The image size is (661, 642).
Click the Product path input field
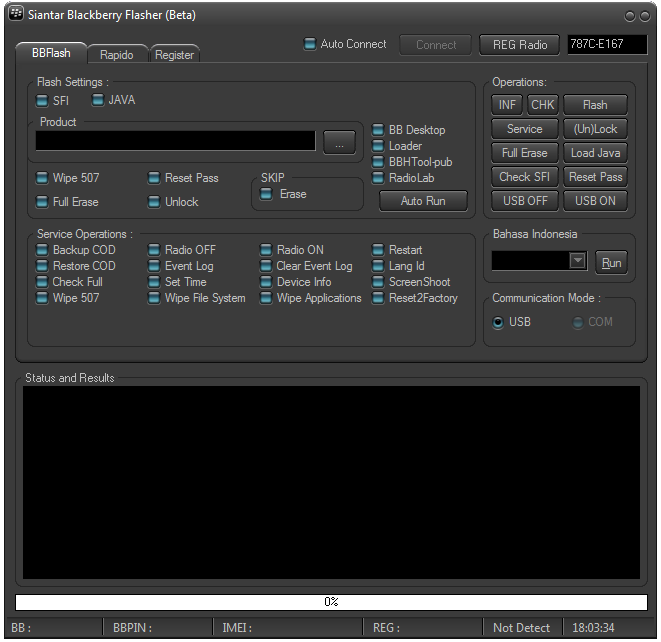pos(175,141)
